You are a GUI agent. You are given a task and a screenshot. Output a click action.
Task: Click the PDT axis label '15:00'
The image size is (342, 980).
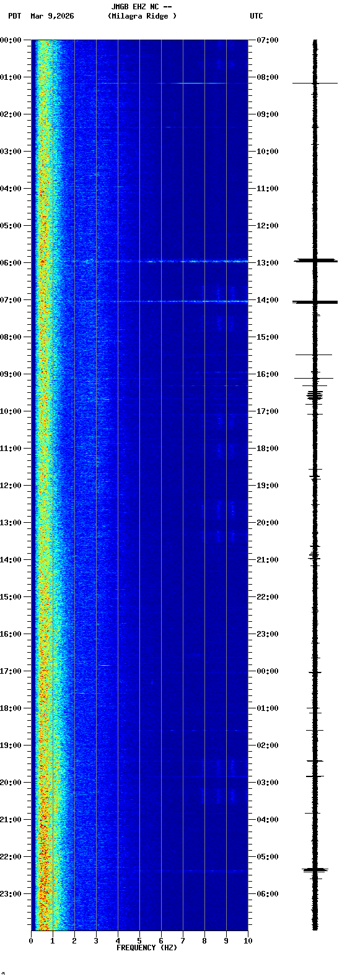(11, 597)
